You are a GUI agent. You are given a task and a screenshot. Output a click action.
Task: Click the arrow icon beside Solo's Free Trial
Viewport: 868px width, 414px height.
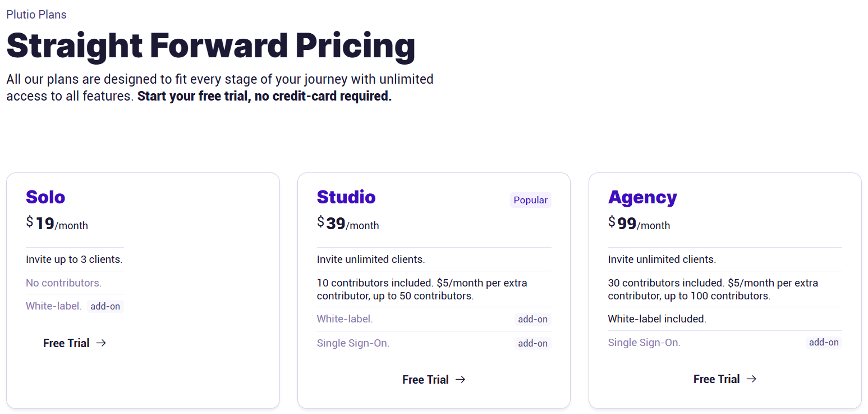(101, 343)
